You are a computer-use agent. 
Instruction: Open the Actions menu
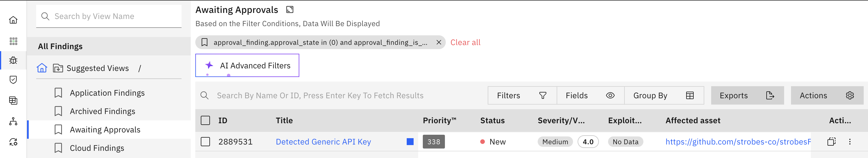click(826, 96)
